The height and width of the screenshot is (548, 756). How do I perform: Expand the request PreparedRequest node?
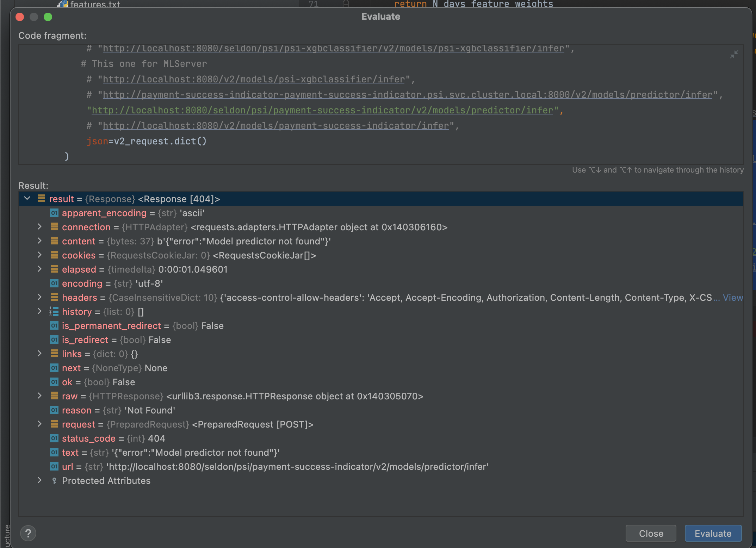click(x=39, y=424)
